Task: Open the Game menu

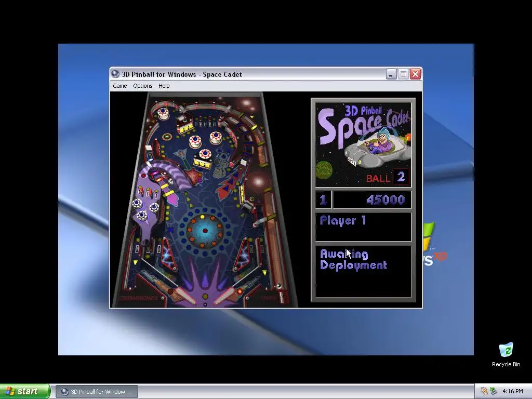Action: click(120, 86)
